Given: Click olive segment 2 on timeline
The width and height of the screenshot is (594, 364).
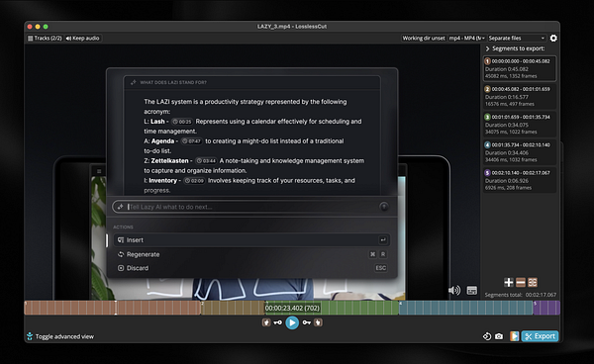Looking at the screenshot, I should pyautogui.click(x=233, y=308).
